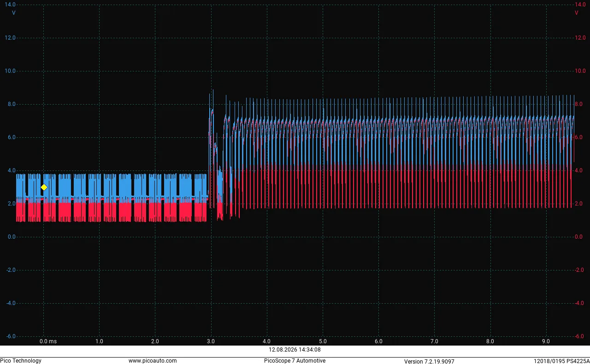Viewport: 590px width, 364px height.
Task: Click the blue "10.0" voltage axis label
Action: pos(10,71)
